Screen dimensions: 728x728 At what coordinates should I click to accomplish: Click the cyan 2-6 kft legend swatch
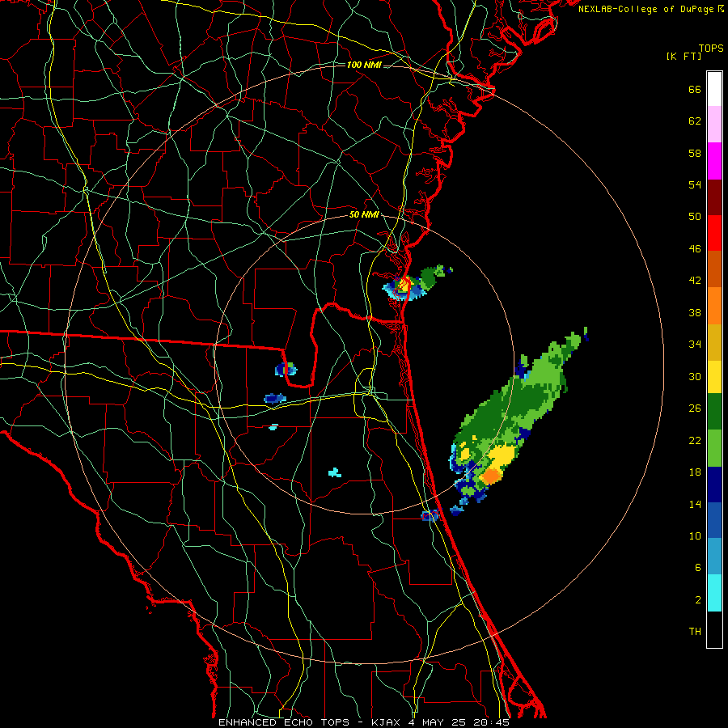point(714,593)
